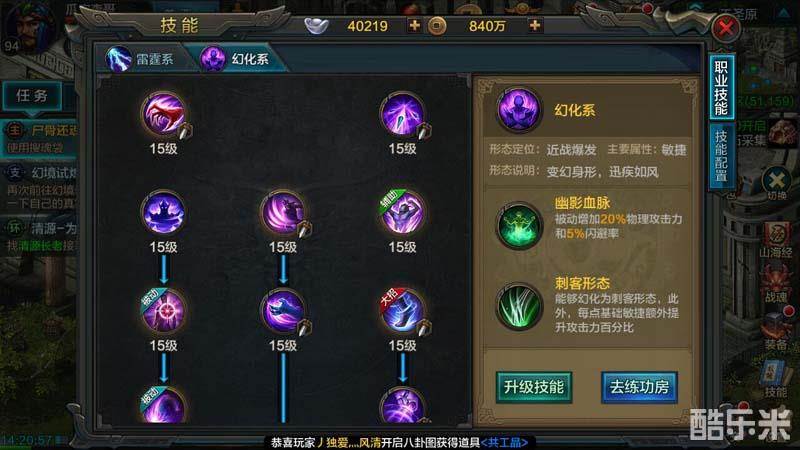
Task: Open the 职业技能 side tab
Action: pos(721,88)
